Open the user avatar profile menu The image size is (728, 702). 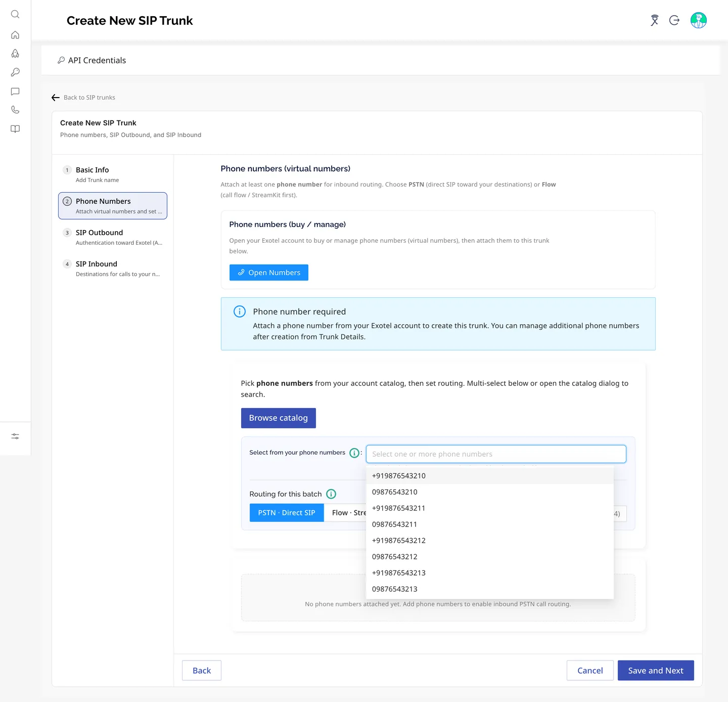[699, 20]
